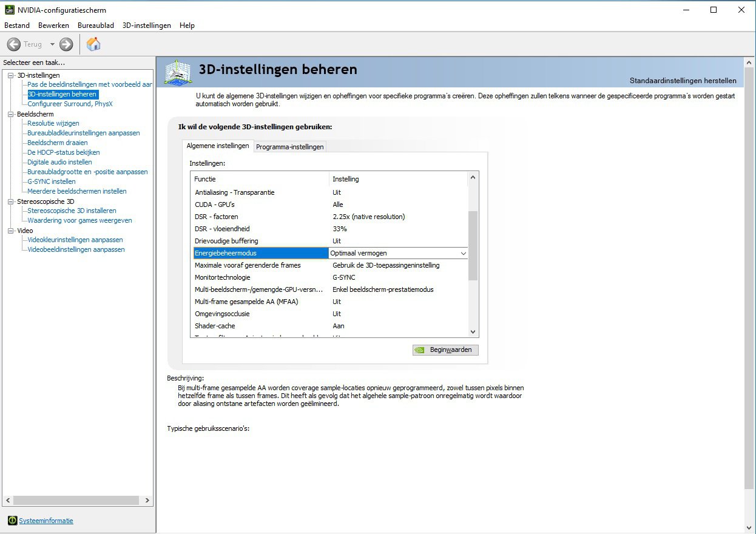Open Resolutie wijzigen
The height and width of the screenshot is (534, 756).
click(x=53, y=123)
